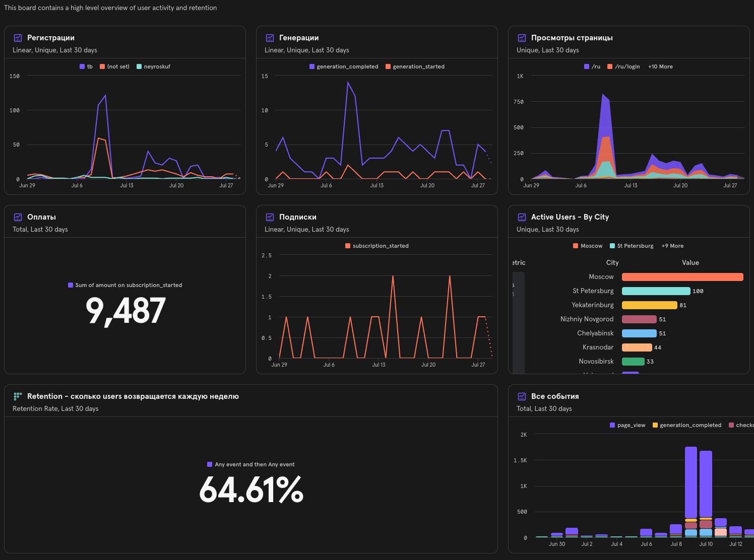Image resolution: width=754 pixels, height=560 pixels.
Task: Click the Retention report grid icon
Action: (x=18, y=396)
